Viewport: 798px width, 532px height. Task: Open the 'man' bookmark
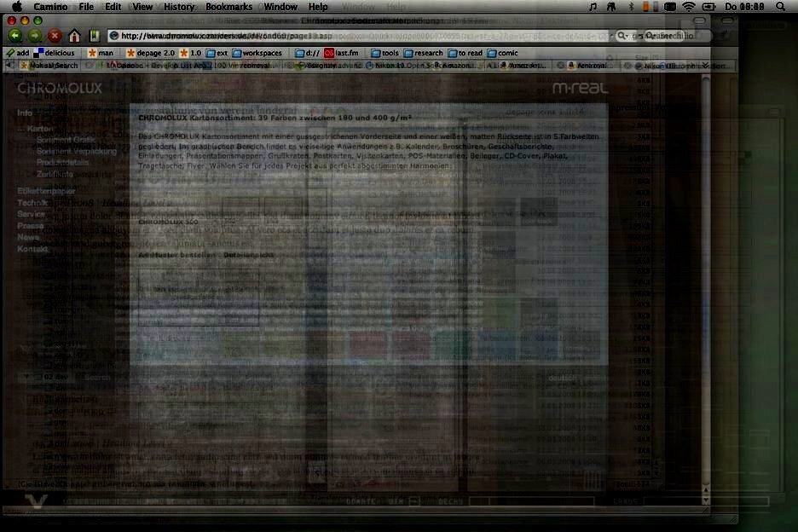tap(101, 53)
